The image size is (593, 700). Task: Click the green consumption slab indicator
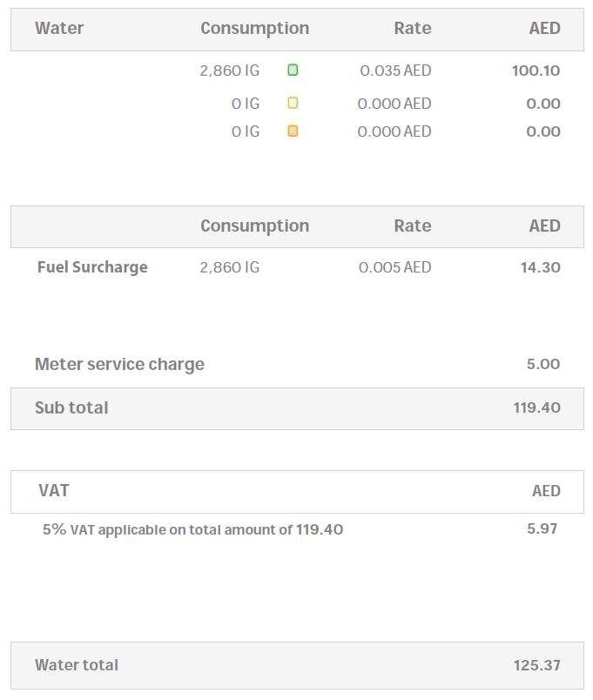[293, 71]
